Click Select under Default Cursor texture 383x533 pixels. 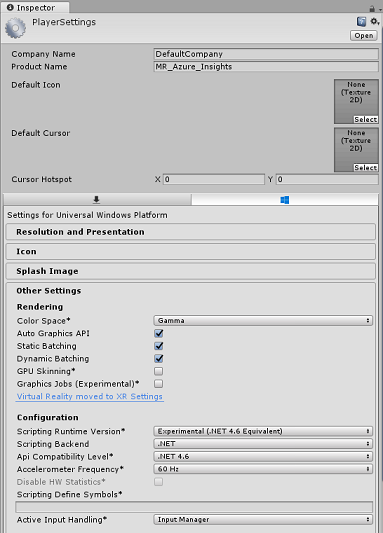pyautogui.click(x=365, y=168)
